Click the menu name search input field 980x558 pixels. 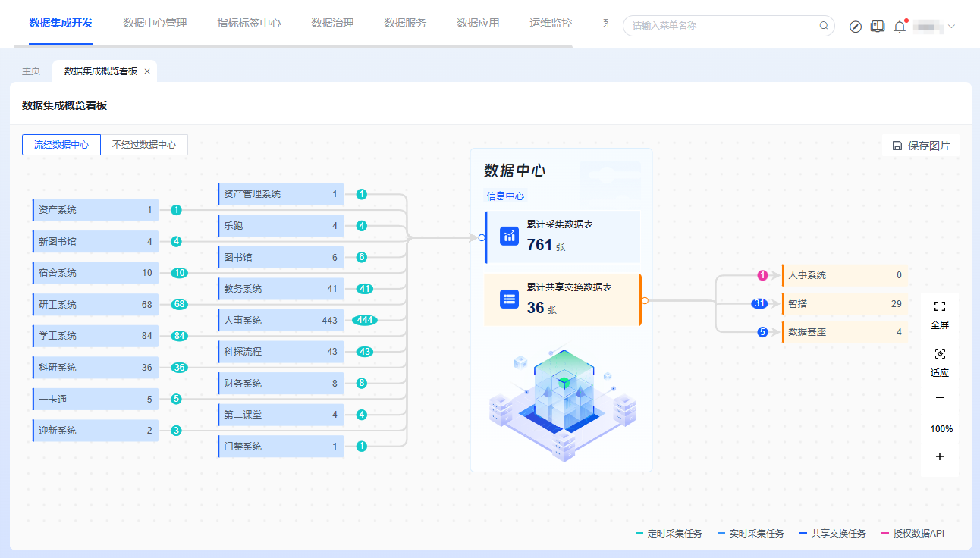pos(721,26)
